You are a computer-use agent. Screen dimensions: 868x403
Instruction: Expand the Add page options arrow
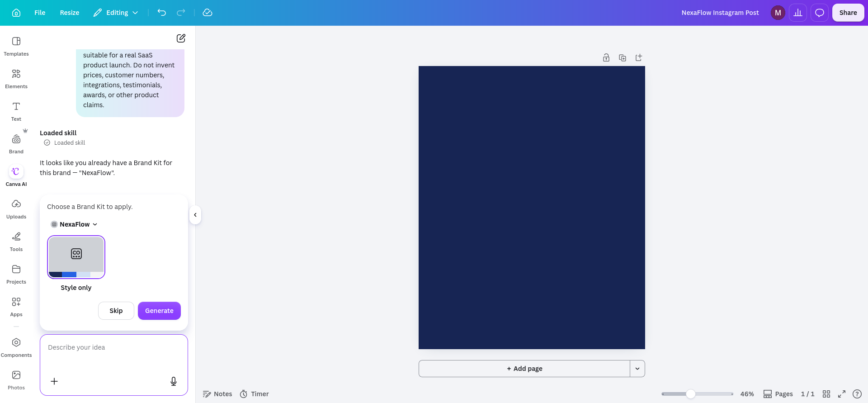tap(637, 369)
